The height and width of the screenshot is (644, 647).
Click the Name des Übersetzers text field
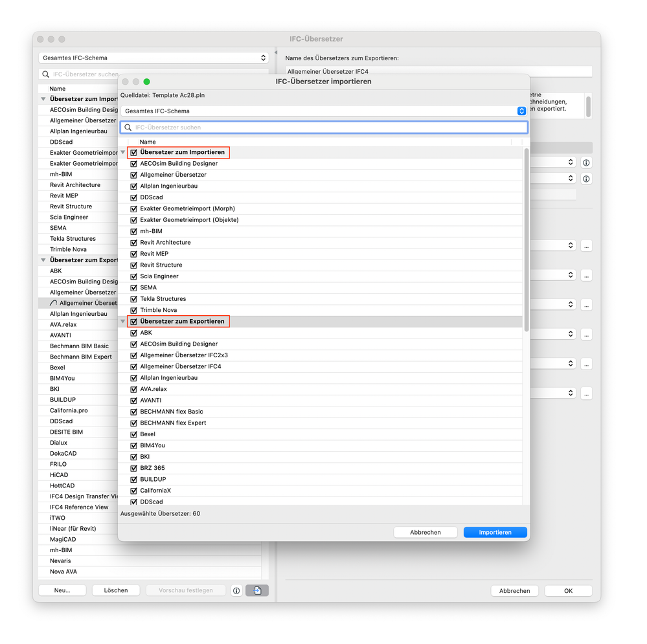[438, 71]
